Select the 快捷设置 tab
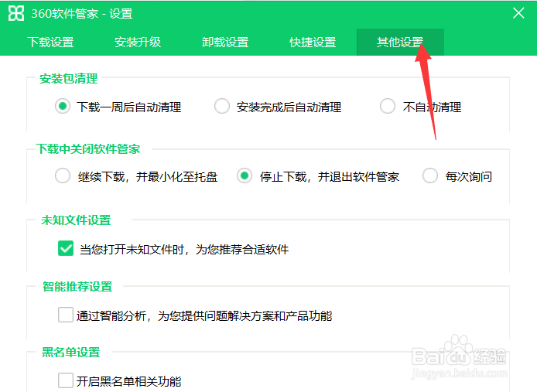Screen dimensions: 537x392 click(x=313, y=42)
